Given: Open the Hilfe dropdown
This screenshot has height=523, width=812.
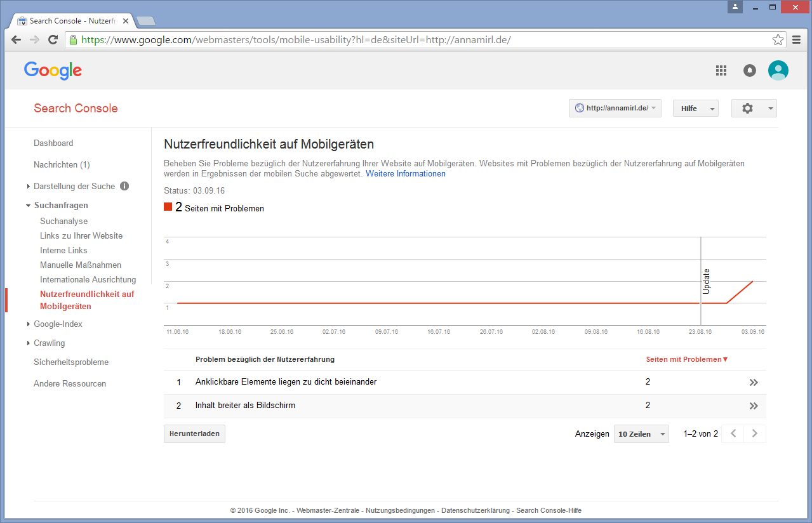Looking at the screenshot, I should [696, 109].
